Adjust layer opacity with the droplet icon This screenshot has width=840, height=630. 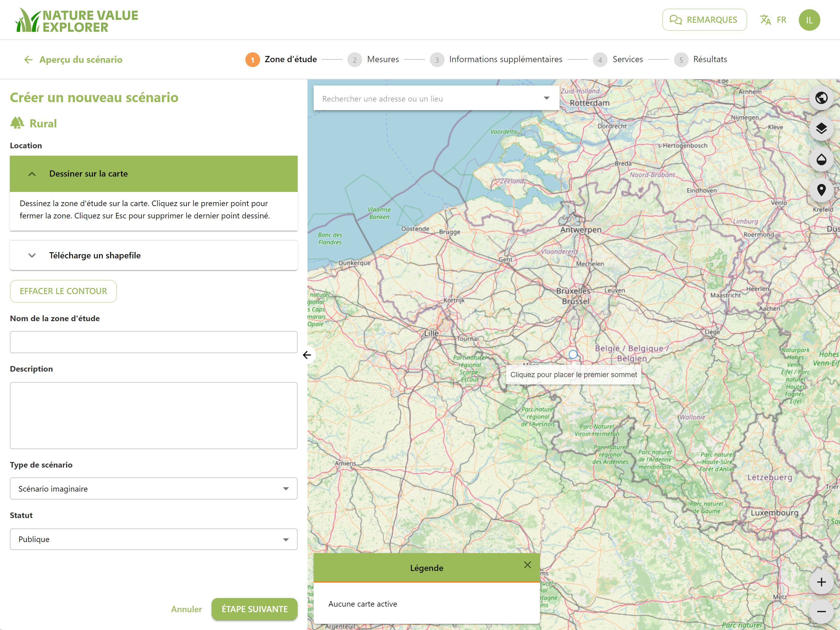(x=821, y=160)
